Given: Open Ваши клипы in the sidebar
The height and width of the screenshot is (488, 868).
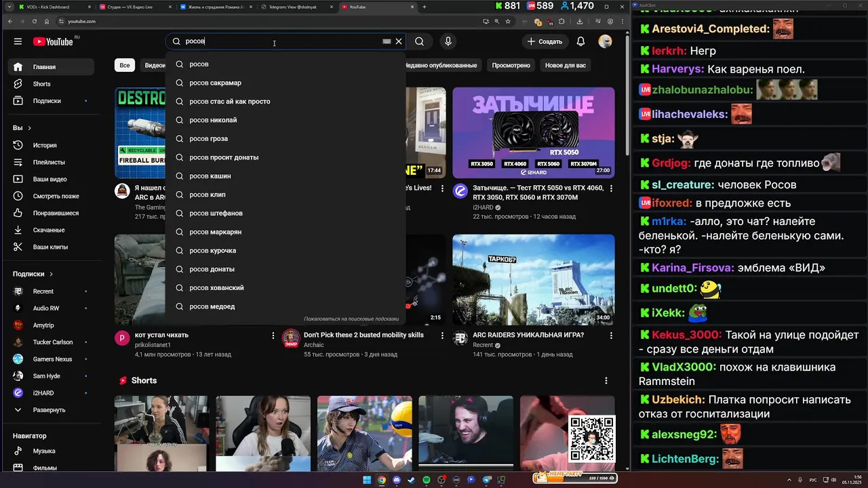Looking at the screenshot, I should 51,247.
